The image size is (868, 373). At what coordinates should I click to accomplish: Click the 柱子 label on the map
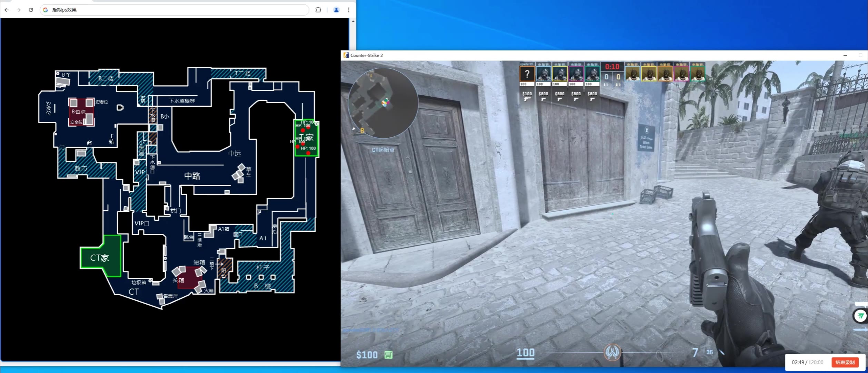263,267
